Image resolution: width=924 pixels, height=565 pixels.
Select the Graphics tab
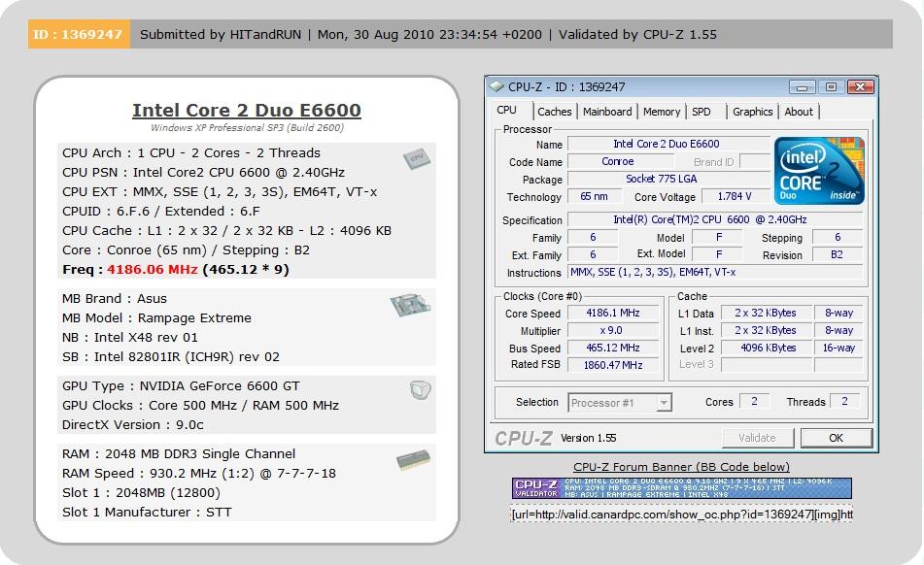753,112
